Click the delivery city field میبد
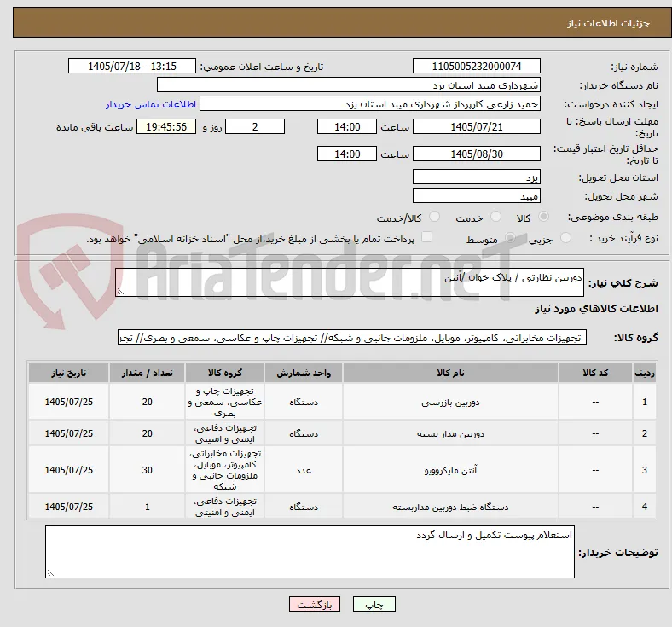 tap(476, 196)
